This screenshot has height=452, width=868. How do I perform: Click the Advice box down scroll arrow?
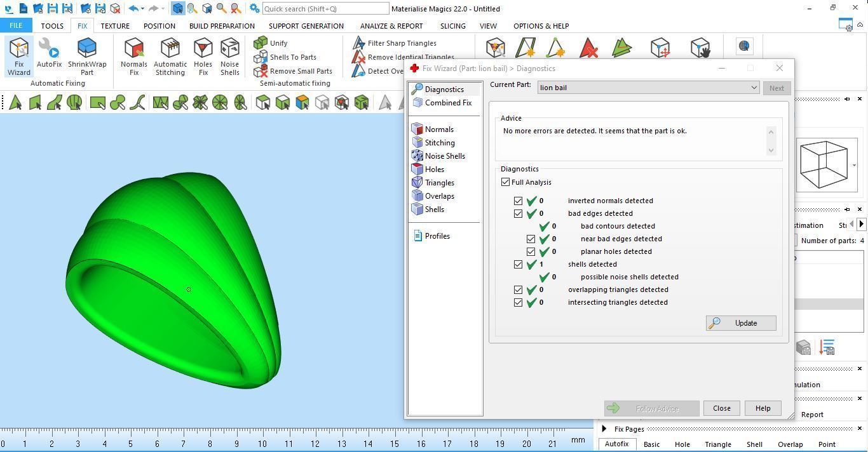pos(771,150)
